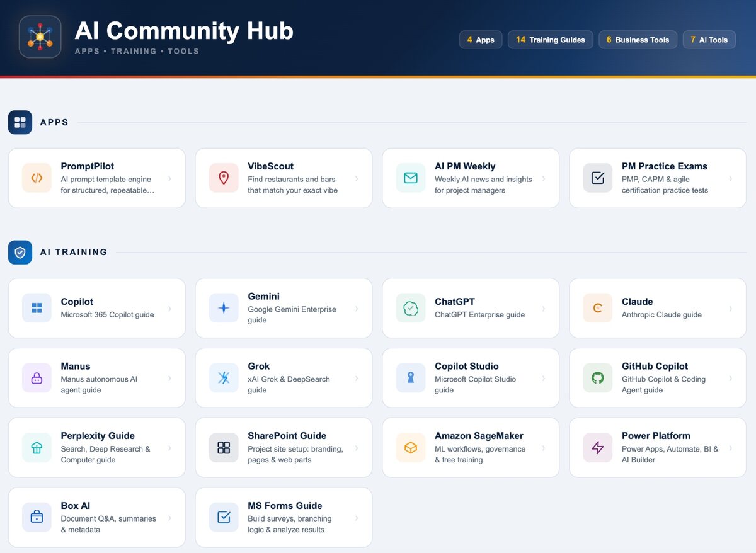
Task: Open the Power Platform title link
Action: (x=656, y=436)
